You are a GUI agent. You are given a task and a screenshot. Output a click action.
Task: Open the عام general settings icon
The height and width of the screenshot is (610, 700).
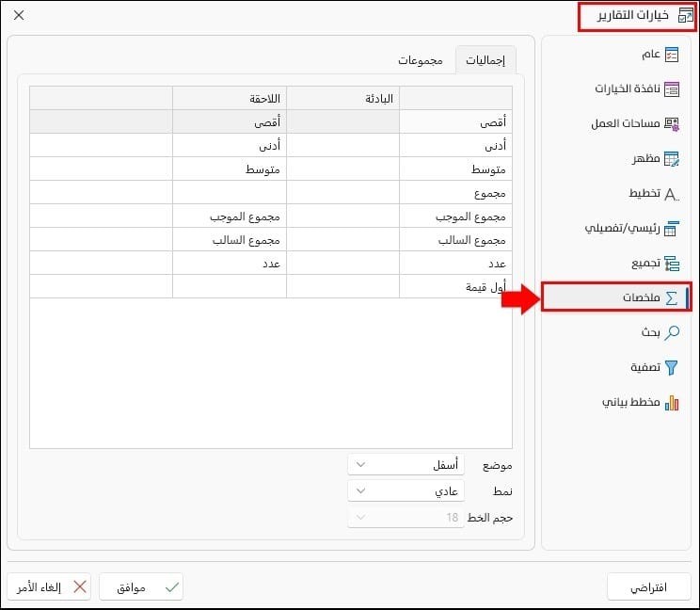(672, 55)
